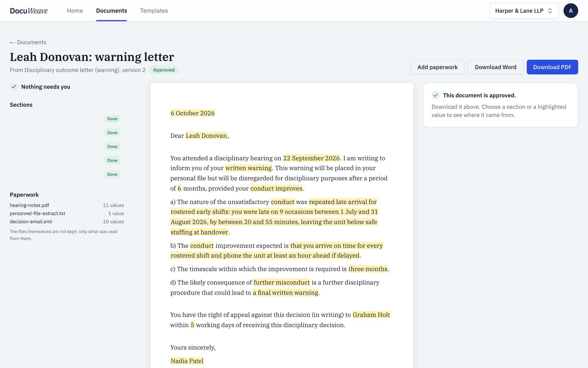Click highlighted signatory Nadia Patel
This screenshot has height=368, width=588.
187,361
